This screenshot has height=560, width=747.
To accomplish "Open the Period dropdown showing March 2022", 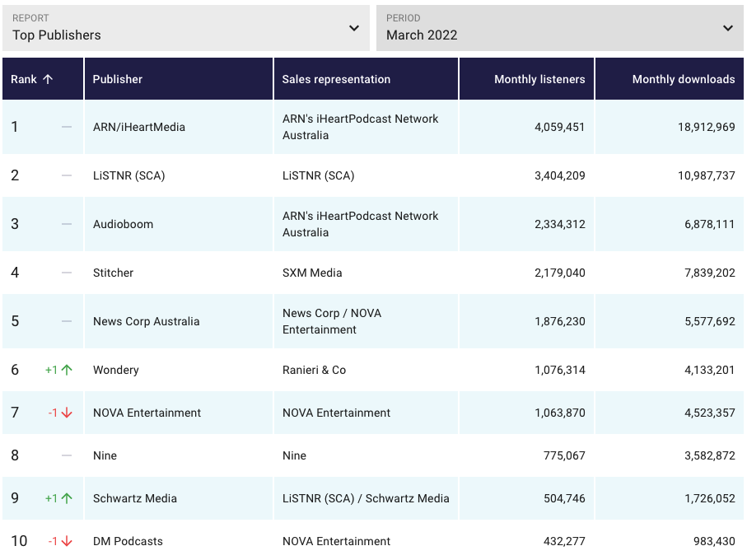I will [560, 28].
